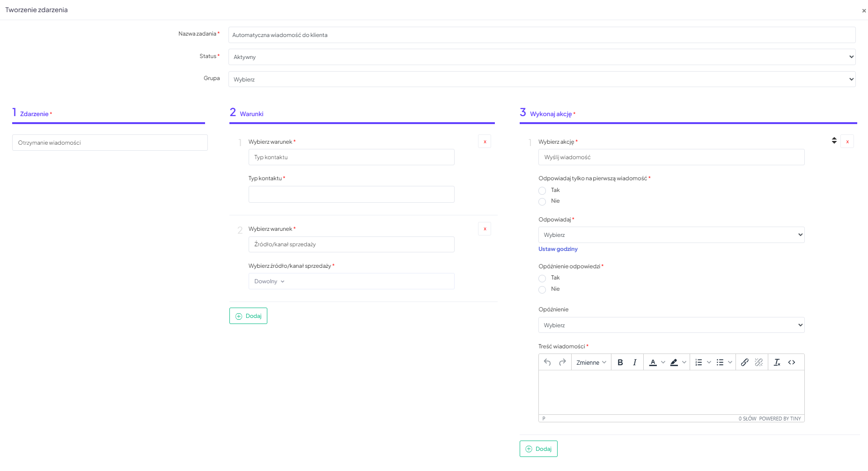The width and height of the screenshot is (868, 471).
Task: Click the Nazwa zadania input field
Action: click(542, 35)
